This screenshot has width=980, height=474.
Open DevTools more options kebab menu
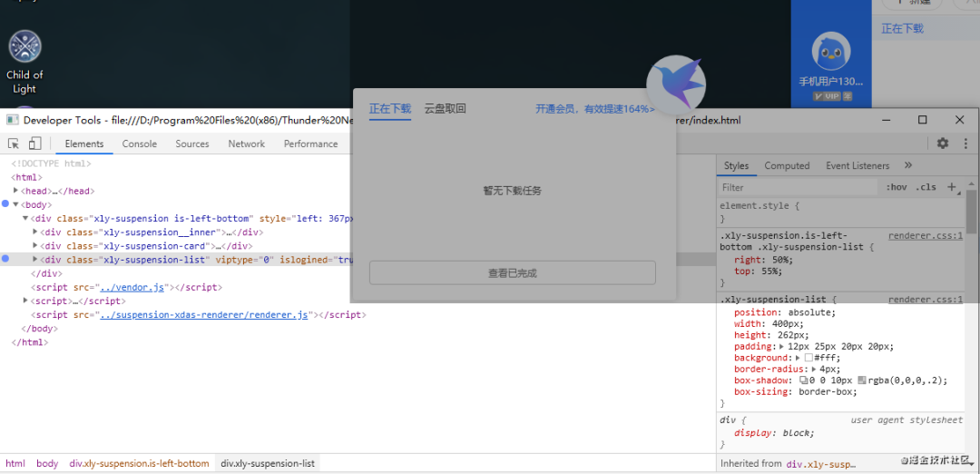(x=966, y=143)
